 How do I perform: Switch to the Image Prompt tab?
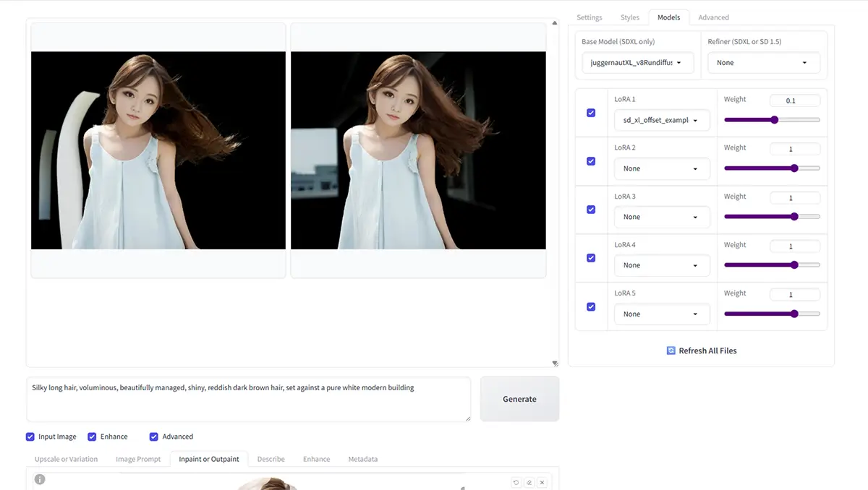(x=138, y=459)
